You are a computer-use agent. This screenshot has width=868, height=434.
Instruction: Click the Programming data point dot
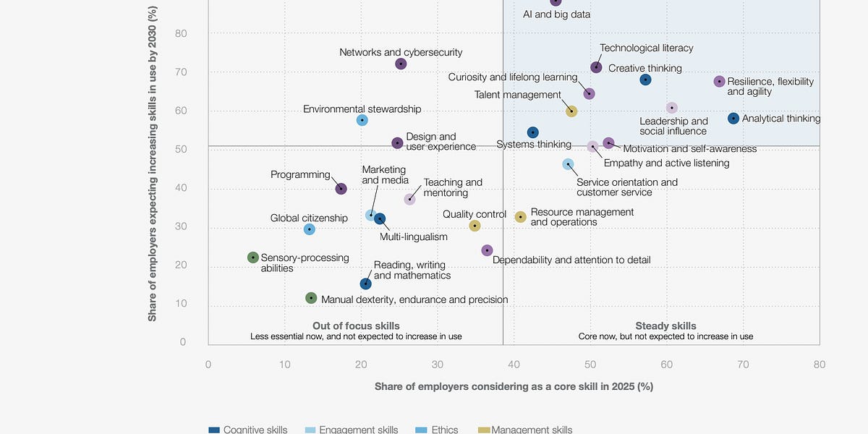(x=341, y=189)
